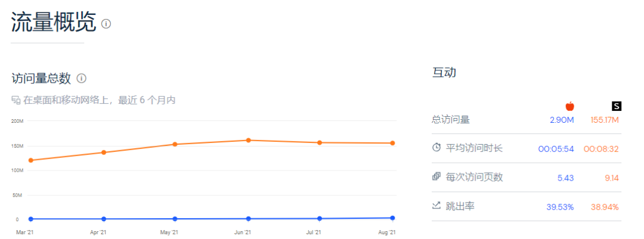Click the clock icon beside 平均访问时长

pos(436,147)
